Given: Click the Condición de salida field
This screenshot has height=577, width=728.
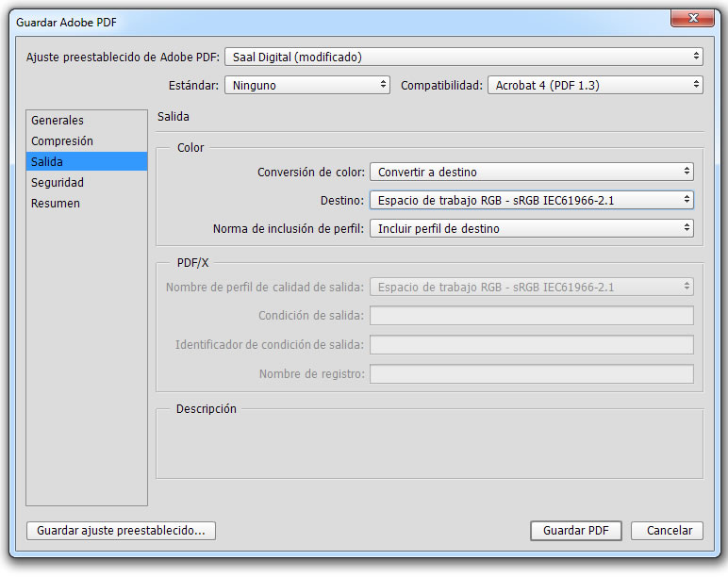Looking at the screenshot, I should (x=532, y=316).
